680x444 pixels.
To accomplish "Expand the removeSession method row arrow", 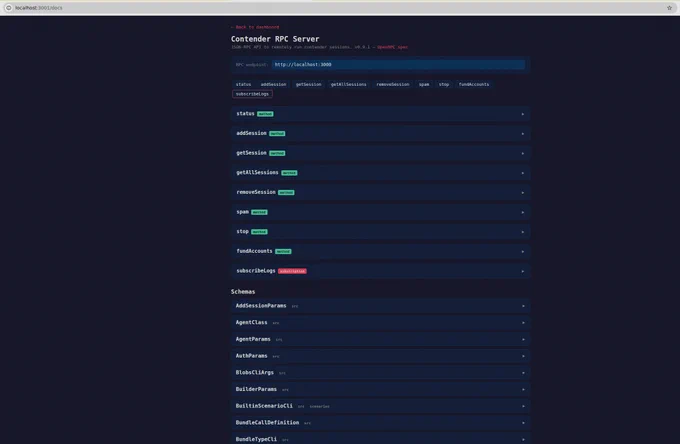I will (523, 193).
